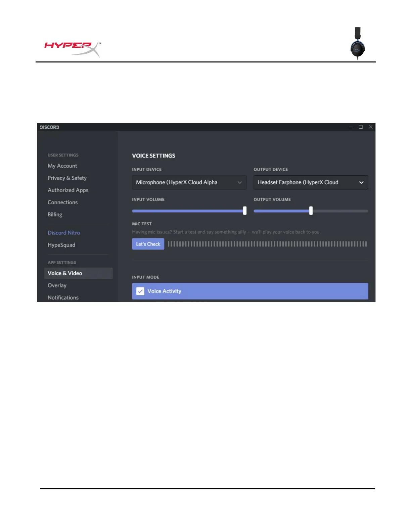Open Privacy & Safety settings
Image resolution: width=411 pixels, height=532 pixels.
pos(67,178)
